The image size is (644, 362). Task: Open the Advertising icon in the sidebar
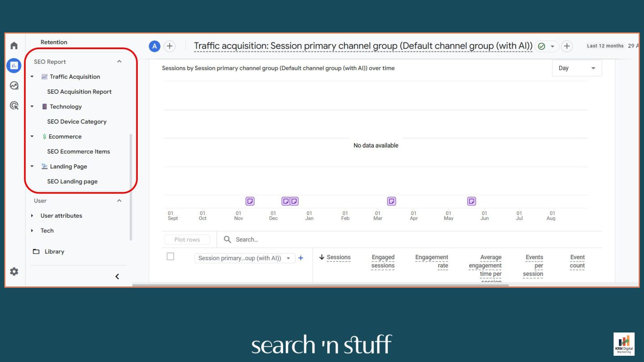(14, 105)
